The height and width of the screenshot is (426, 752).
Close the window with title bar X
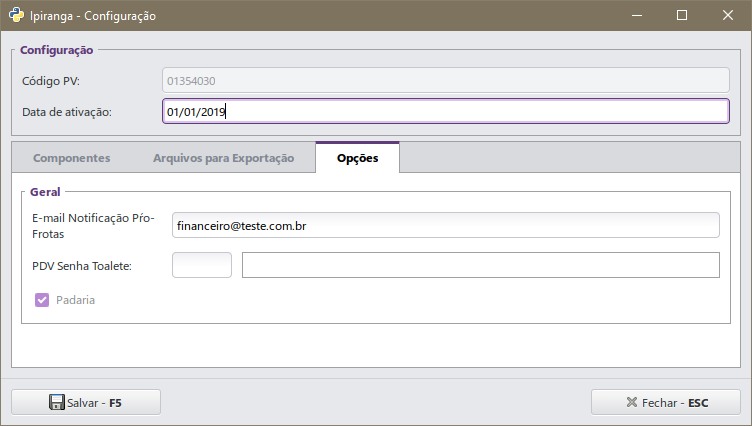coord(728,15)
